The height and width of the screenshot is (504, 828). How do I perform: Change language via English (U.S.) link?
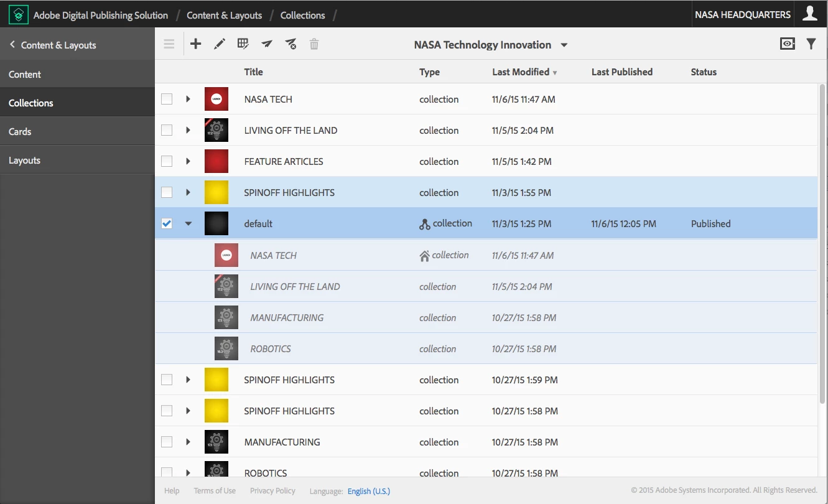tap(369, 491)
